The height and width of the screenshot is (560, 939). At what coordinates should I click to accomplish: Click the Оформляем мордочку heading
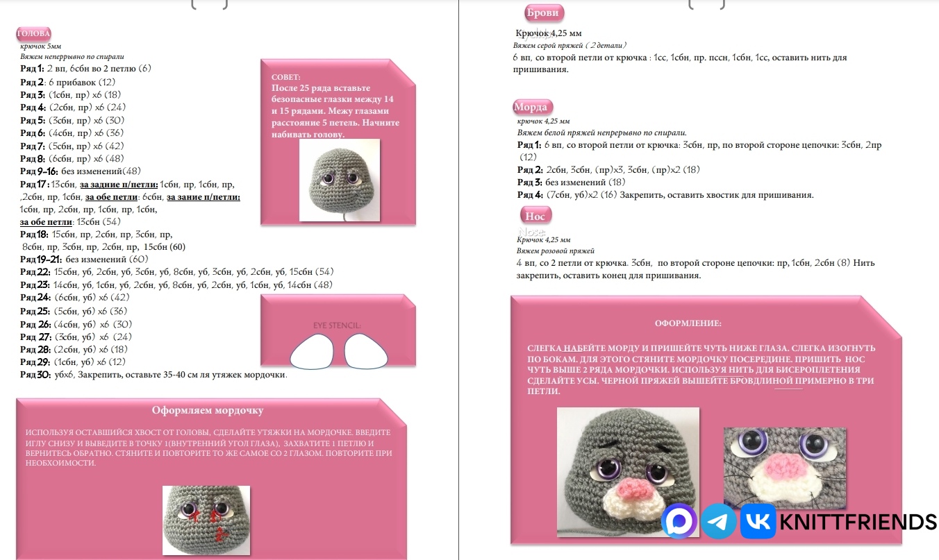click(x=207, y=410)
